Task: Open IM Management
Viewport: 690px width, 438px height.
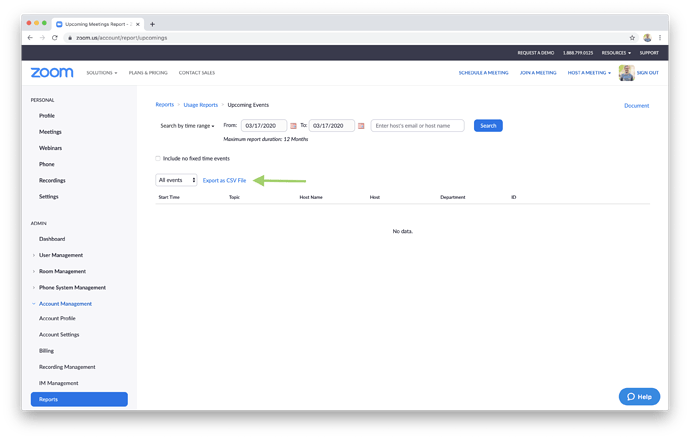Action: (x=59, y=383)
